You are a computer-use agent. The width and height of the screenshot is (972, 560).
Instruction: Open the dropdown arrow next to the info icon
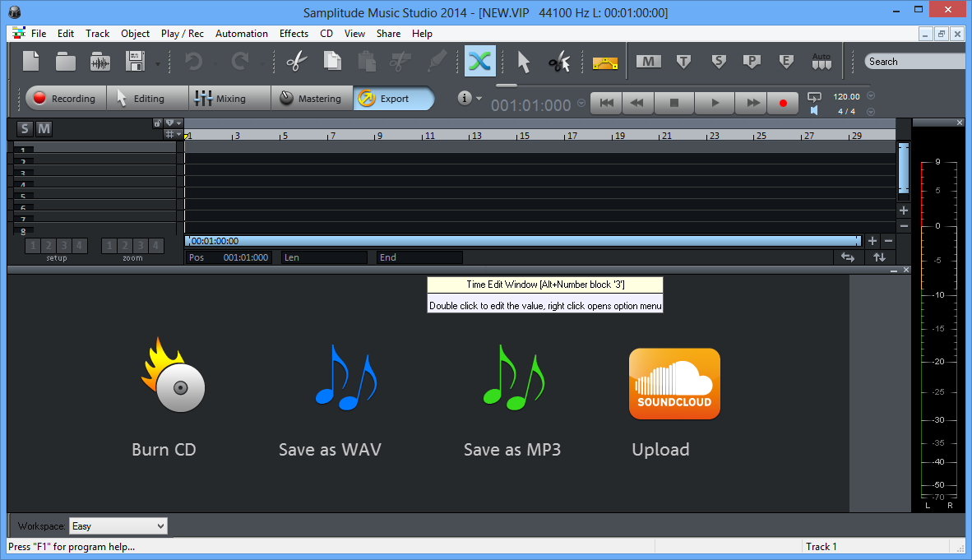[x=479, y=98]
